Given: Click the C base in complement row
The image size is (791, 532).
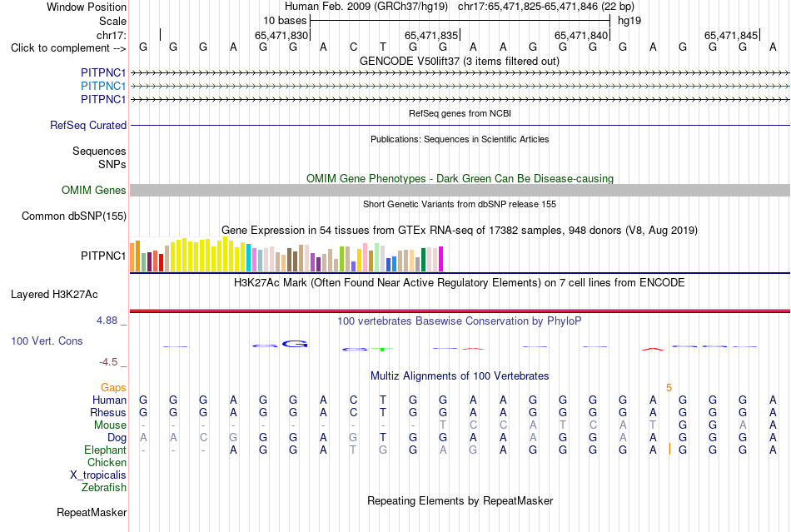Looking at the screenshot, I should pyautogui.click(x=353, y=47).
